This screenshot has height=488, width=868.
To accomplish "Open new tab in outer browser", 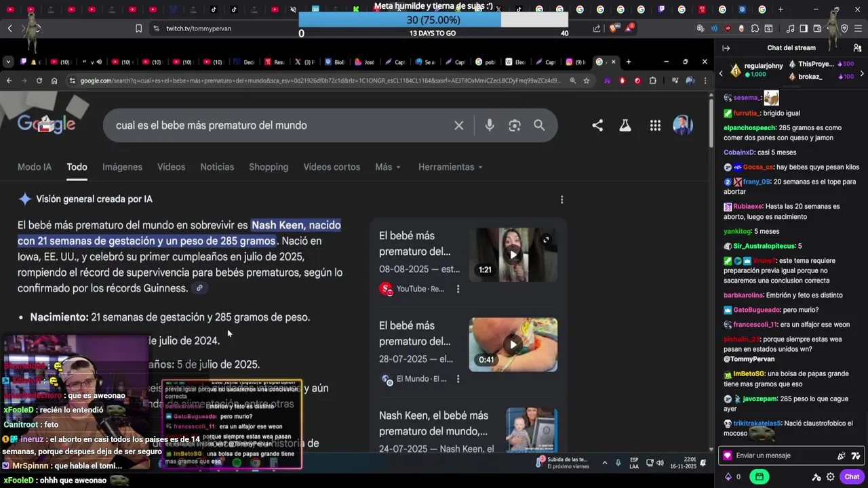I will [x=781, y=9].
